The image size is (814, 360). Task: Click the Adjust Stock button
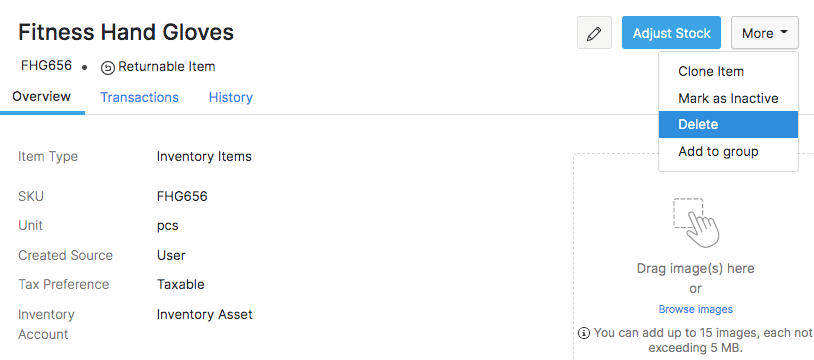click(671, 33)
